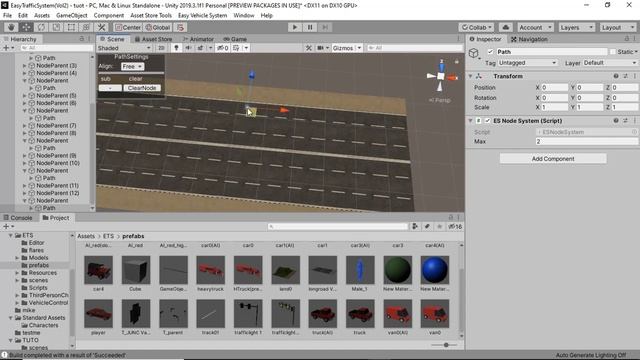The width and height of the screenshot is (640, 360).
Task: Toggle 2D scene view mode
Action: pos(161,48)
